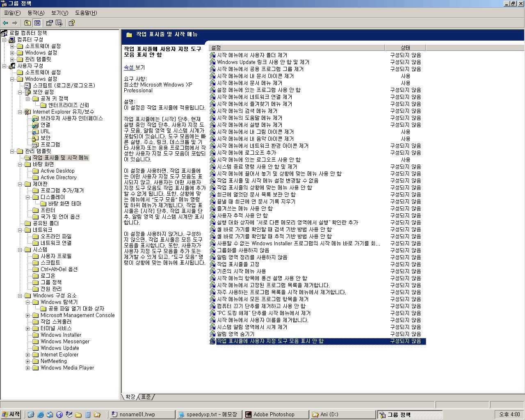Click the Help toolbar icon
The width and height of the screenshot is (525, 420).
[71, 23]
